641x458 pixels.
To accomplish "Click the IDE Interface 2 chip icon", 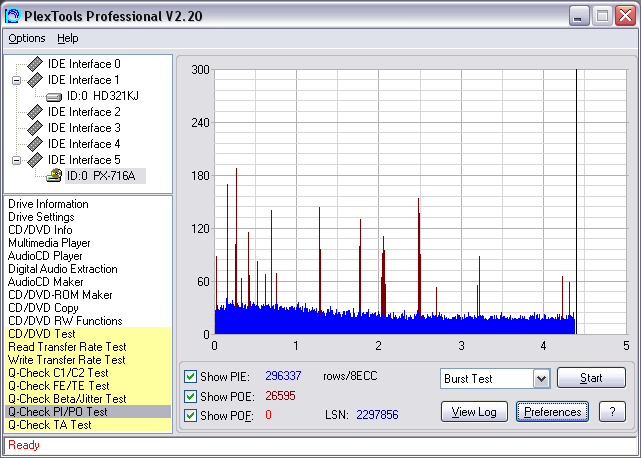I will point(35,112).
